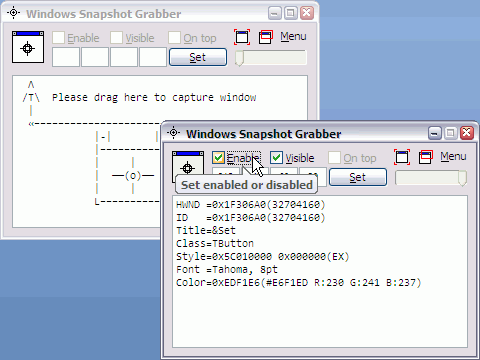Close the back Windows Snapshot Grabber window
The height and width of the screenshot is (360, 480).
307,13
